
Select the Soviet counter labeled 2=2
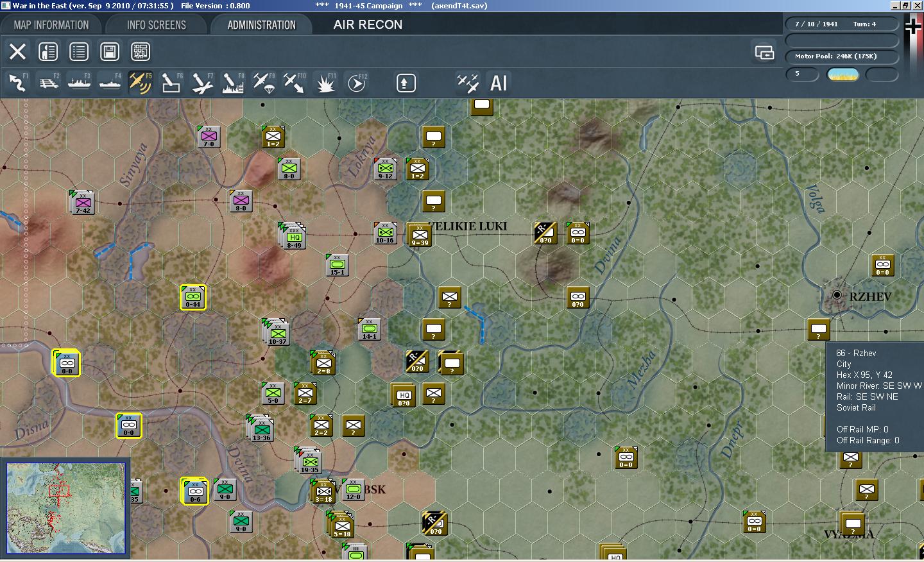[321, 425]
